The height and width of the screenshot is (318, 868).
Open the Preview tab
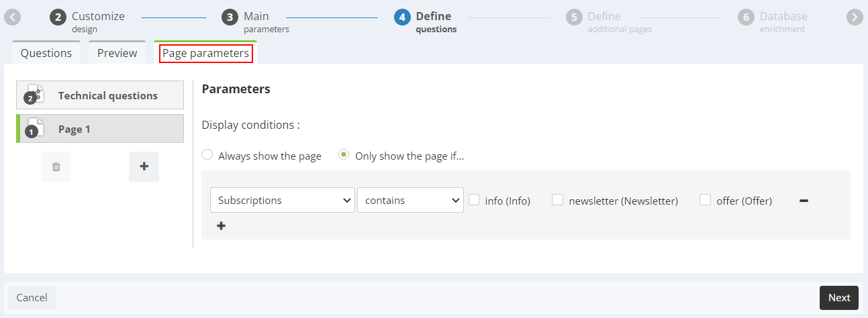pyautogui.click(x=117, y=53)
